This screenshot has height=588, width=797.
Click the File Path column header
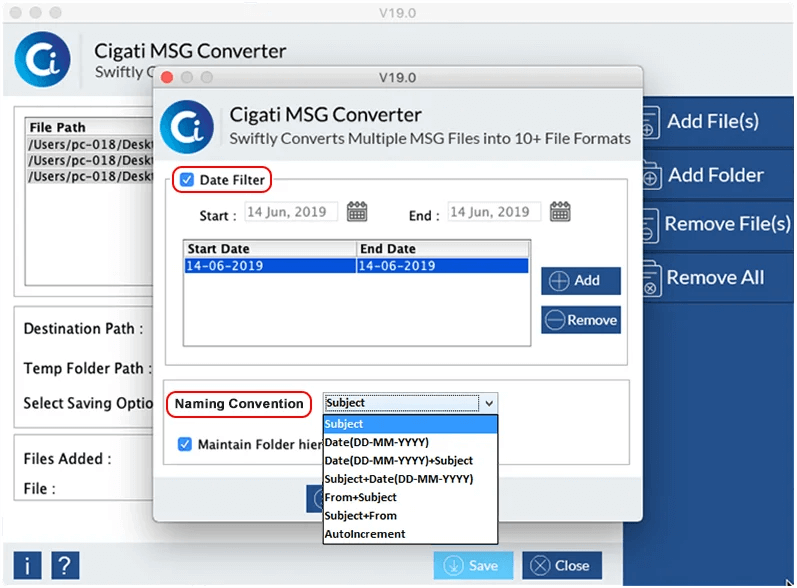[x=89, y=127]
